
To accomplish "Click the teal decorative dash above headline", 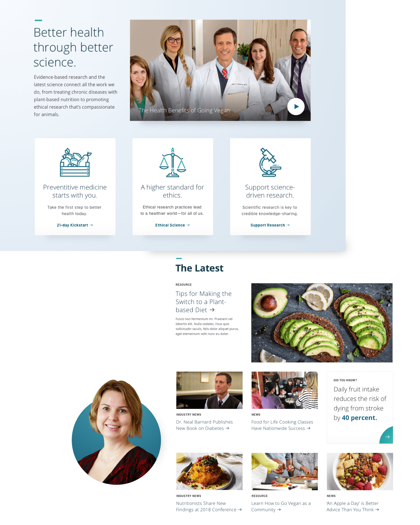I will 37,21.
